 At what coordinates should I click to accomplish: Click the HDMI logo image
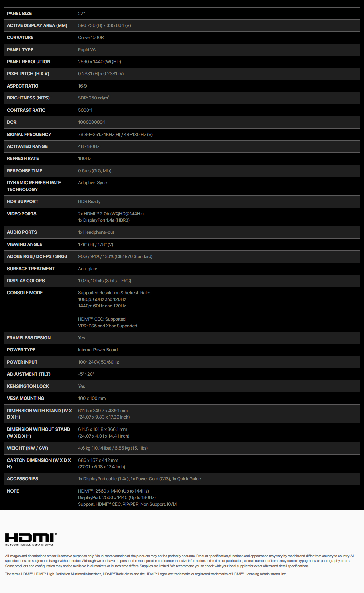coord(31,540)
